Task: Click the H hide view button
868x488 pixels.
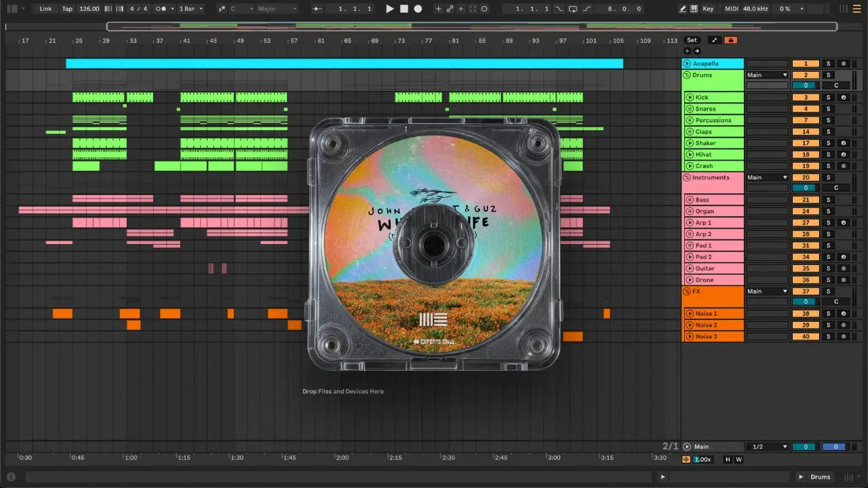Action: click(728, 460)
